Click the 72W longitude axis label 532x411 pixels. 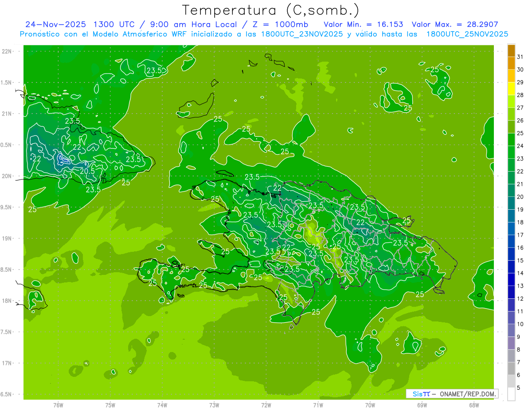[x=266, y=405]
